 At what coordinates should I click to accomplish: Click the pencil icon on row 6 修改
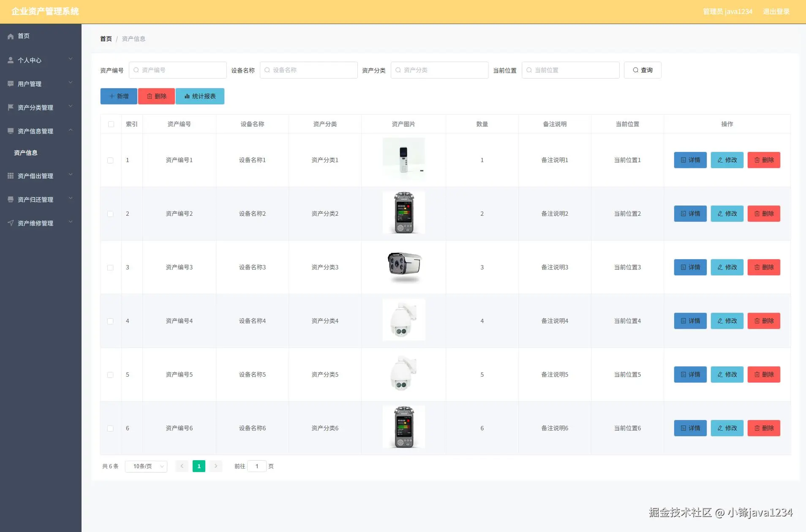click(x=720, y=428)
